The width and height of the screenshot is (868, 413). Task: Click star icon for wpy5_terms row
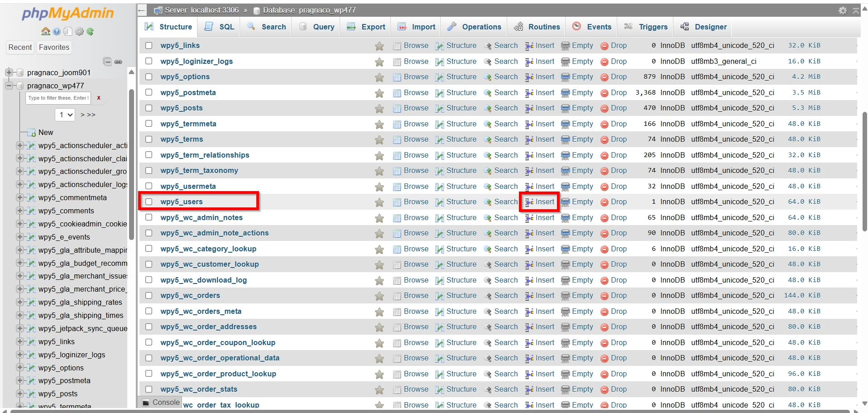[x=379, y=139]
